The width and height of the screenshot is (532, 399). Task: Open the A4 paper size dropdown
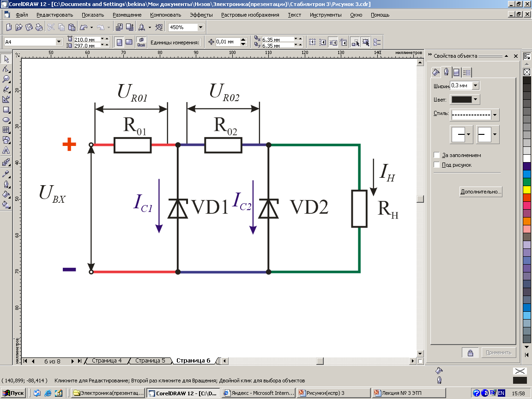coord(59,42)
